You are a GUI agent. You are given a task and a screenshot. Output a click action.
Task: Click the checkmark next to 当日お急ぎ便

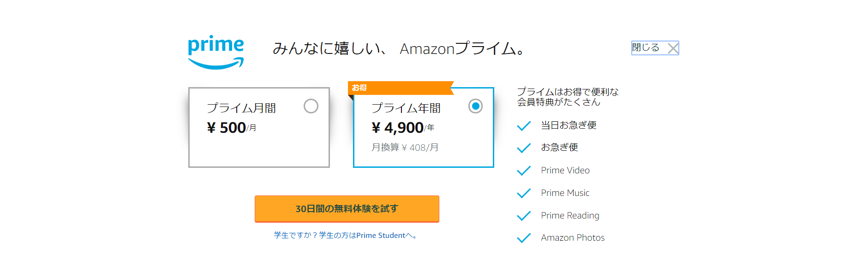[524, 126]
